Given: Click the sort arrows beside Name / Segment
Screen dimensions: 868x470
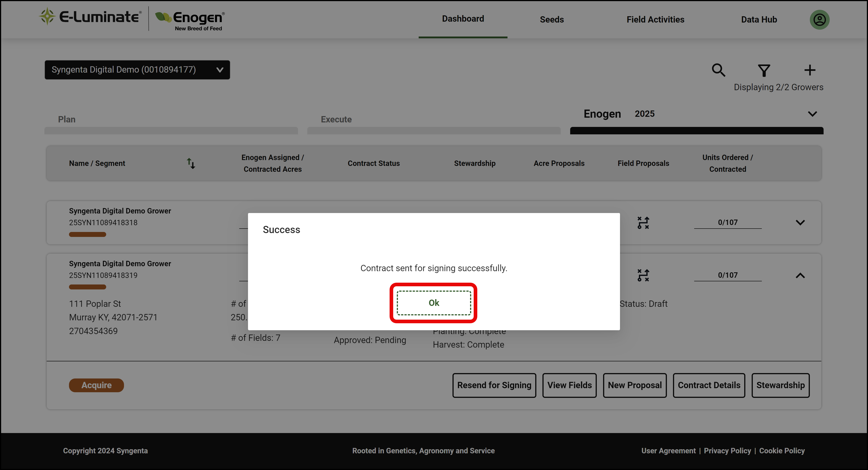Looking at the screenshot, I should click(191, 163).
